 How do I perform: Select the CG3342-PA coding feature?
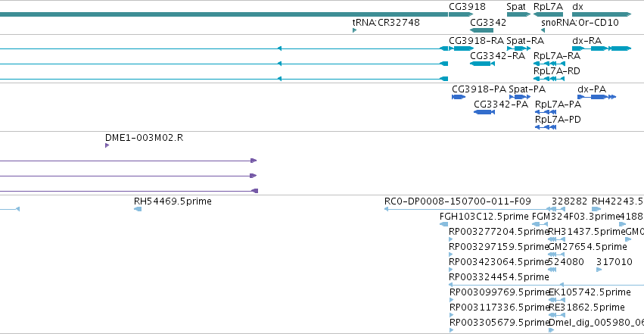[x=484, y=112]
